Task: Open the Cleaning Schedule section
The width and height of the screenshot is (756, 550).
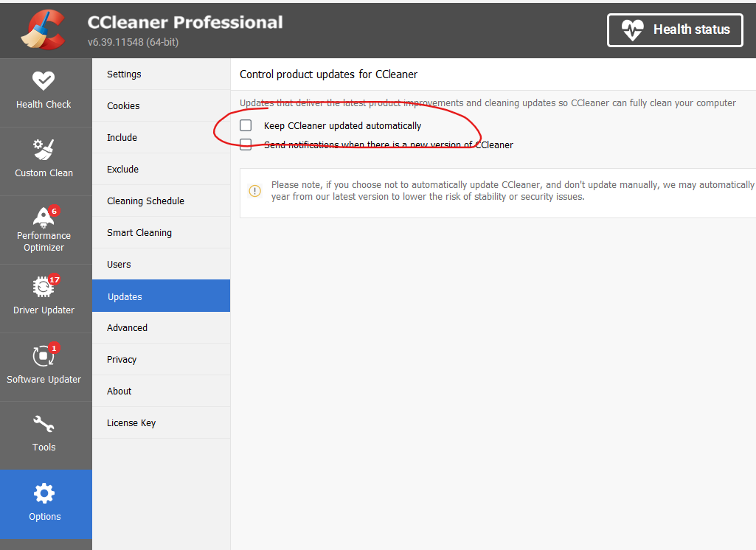Action: pos(145,201)
